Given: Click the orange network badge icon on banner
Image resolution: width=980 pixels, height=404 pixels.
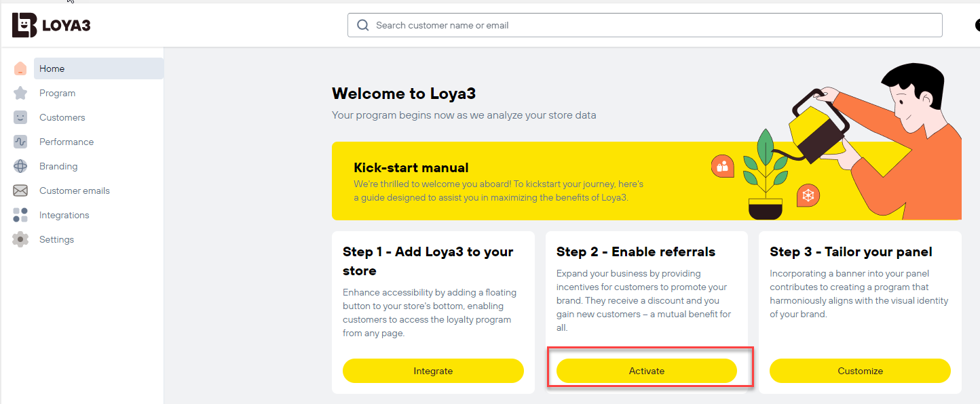Looking at the screenshot, I should pyautogui.click(x=808, y=195).
